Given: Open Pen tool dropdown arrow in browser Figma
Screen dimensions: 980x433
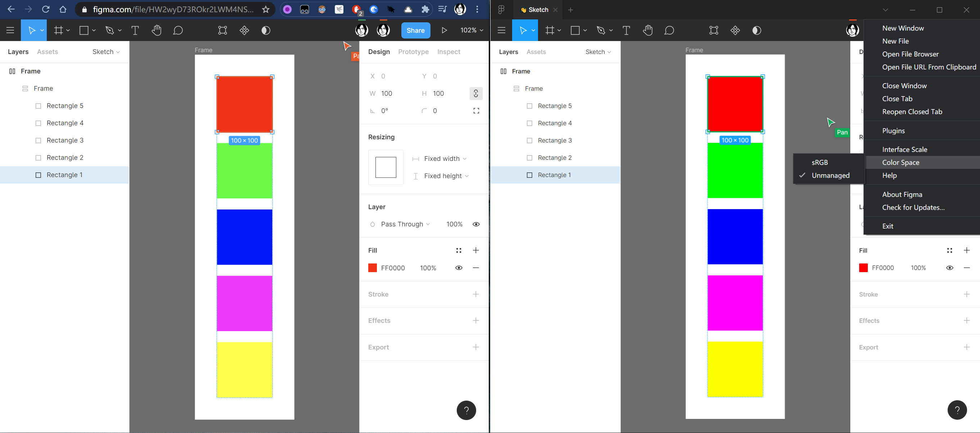Looking at the screenshot, I should [119, 30].
